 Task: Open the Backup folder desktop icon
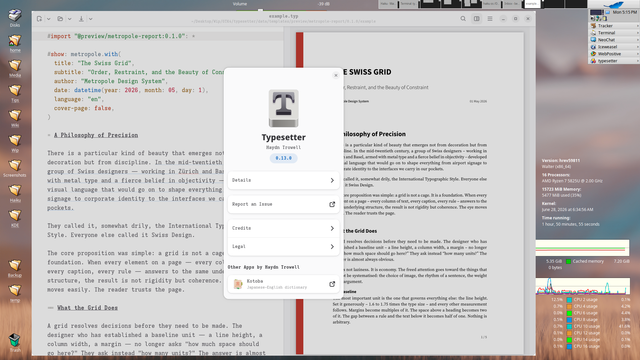click(15, 268)
